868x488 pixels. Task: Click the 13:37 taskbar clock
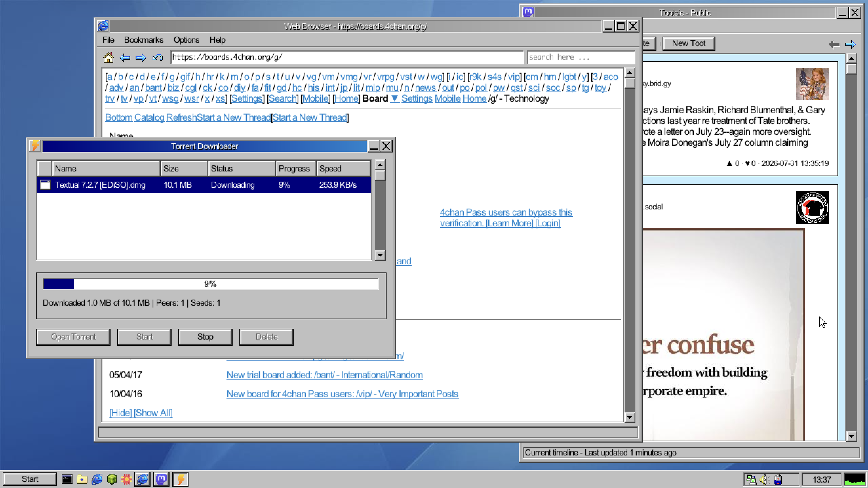click(x=822, y=480)
